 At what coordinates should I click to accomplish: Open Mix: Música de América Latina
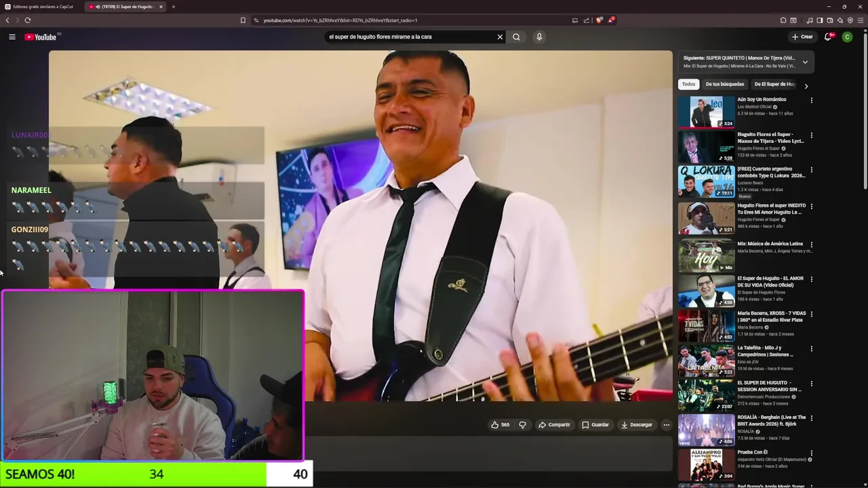tap(770, 243)
